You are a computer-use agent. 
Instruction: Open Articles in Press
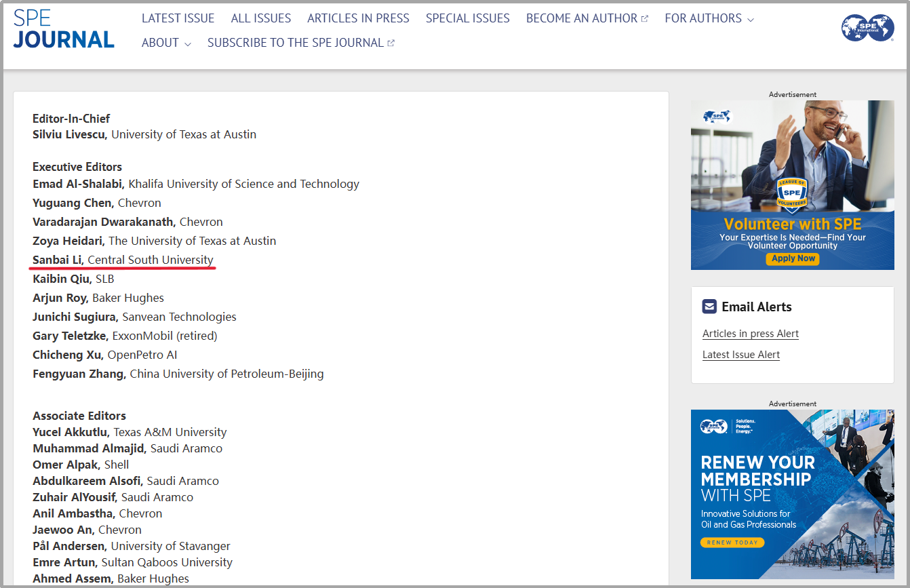(x=358, y=18)
